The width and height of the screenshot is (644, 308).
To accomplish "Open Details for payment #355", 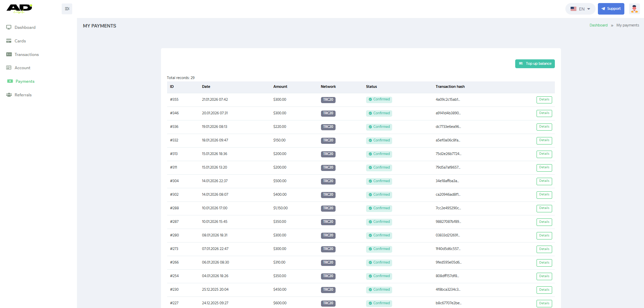I will tap(544, 100).
